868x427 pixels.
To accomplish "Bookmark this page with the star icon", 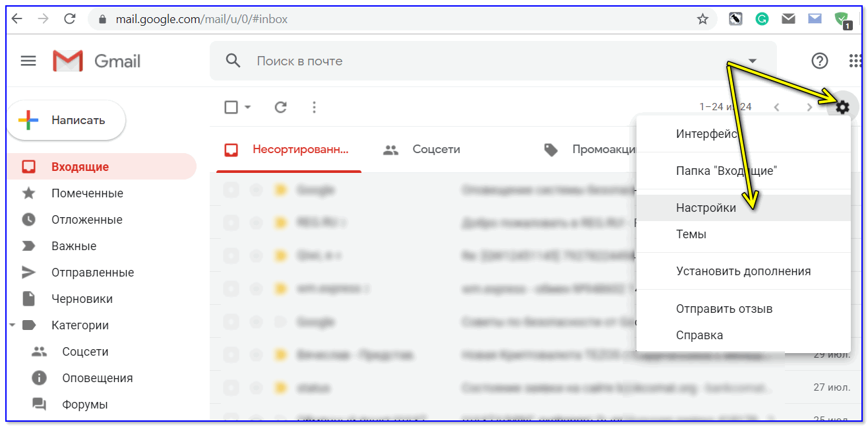I will (702, 19).
